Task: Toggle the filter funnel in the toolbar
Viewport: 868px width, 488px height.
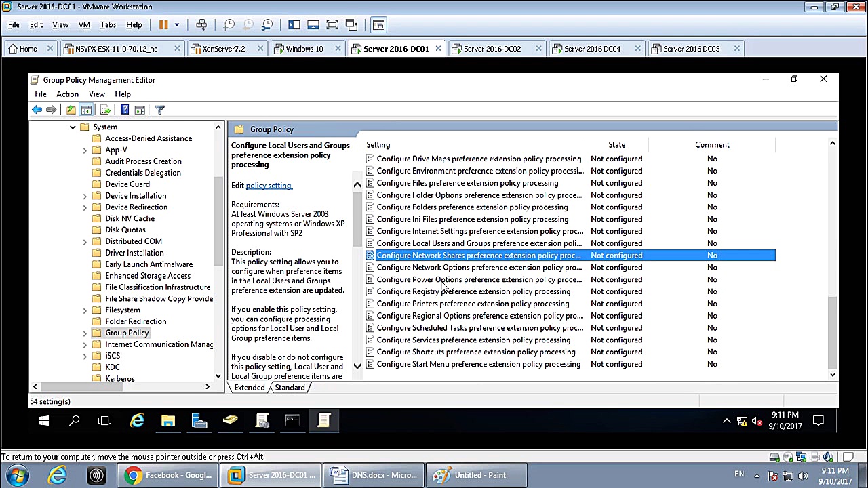Action: [x=160, y=110]
